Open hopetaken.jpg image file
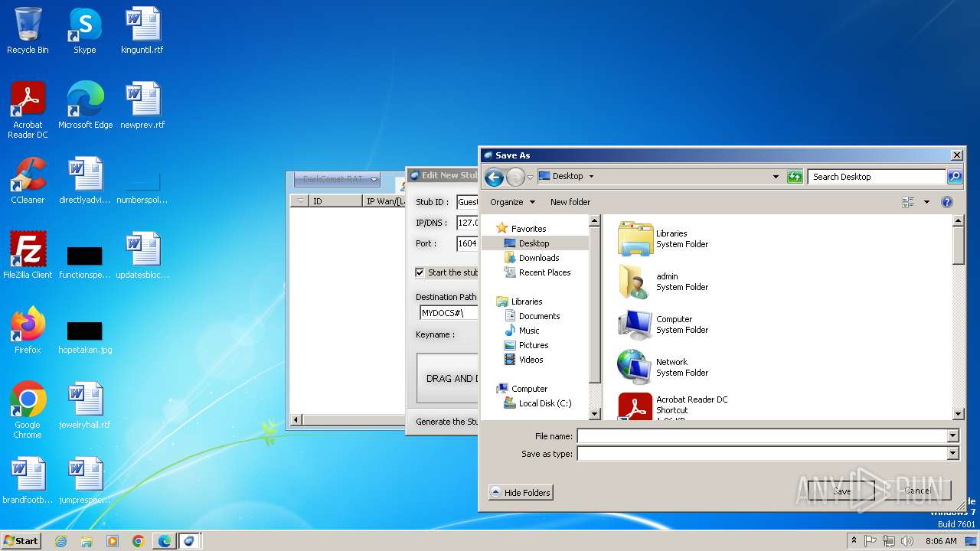The image size is (980, 551). point(85,335)
